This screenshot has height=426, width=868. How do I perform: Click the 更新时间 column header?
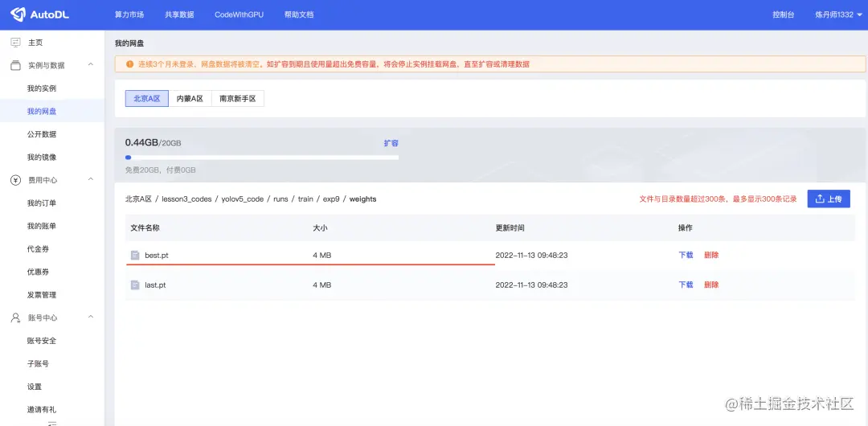[510, 228]
